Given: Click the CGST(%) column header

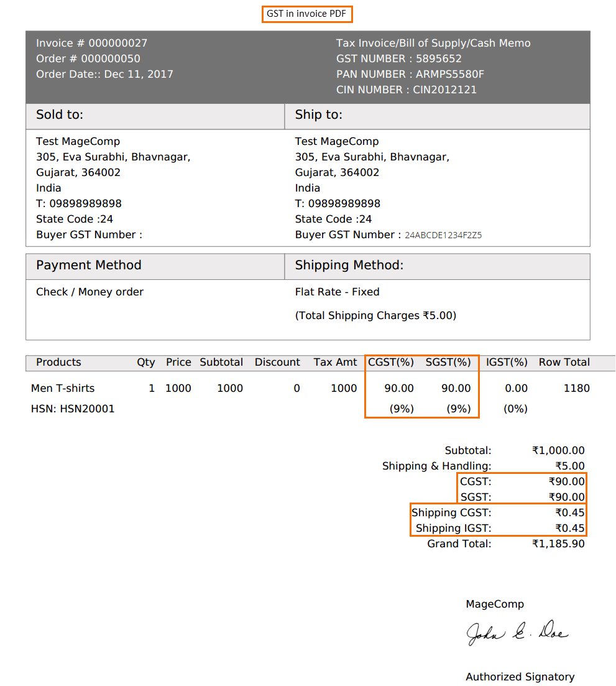Looking at the screenshot, I should click(391, 363).
